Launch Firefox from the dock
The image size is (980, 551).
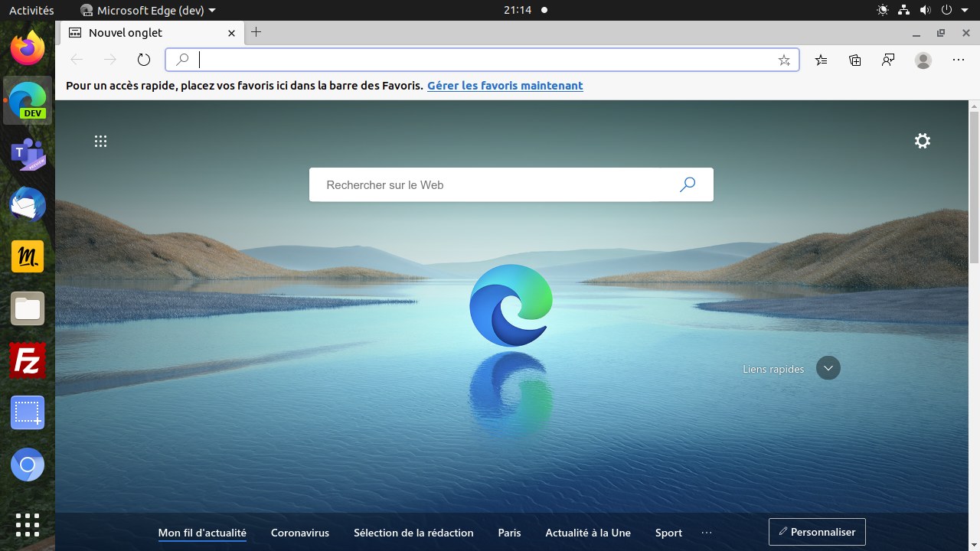tap(28, 49)
